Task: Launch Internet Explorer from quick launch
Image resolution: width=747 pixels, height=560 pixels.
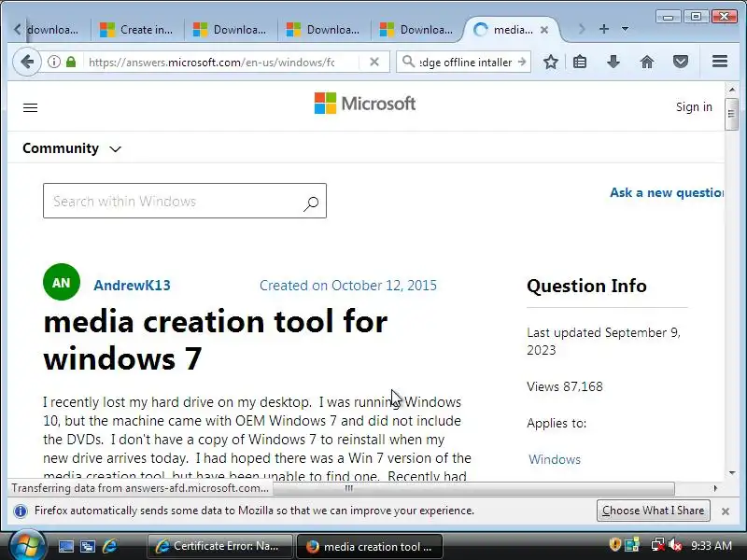Action: click(x=109, y=546)
